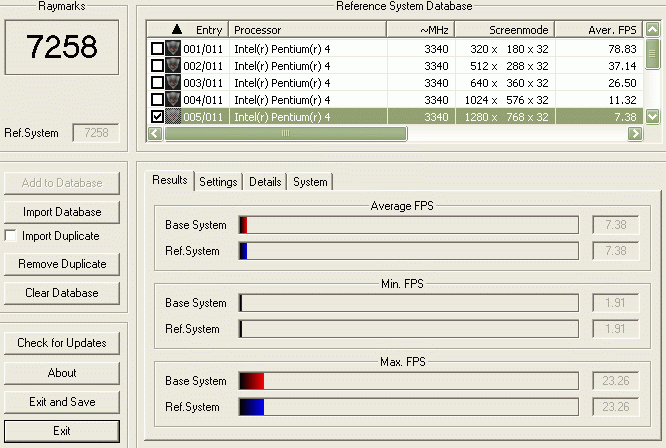
Task: Click Clear Database
Action: click(62, 293)
